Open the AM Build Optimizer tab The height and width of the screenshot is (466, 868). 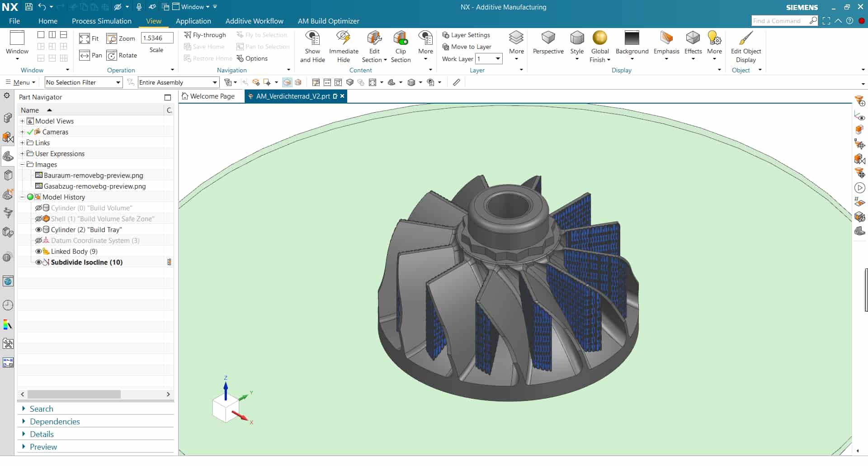pyautogui.click(x=329, y=21)
